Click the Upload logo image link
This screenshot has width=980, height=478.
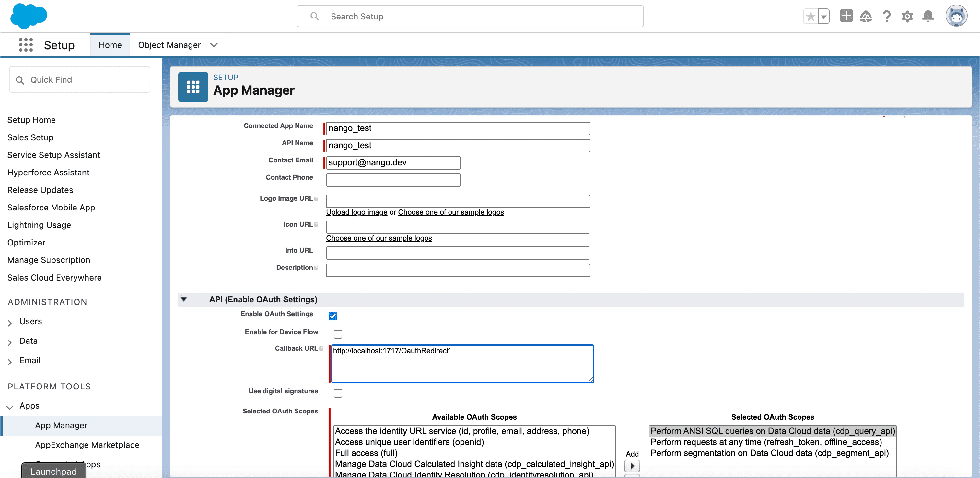(356, 212)
